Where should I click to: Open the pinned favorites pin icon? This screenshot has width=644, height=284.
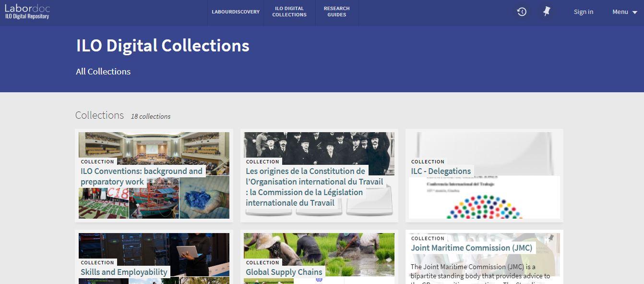pos(547,12)
